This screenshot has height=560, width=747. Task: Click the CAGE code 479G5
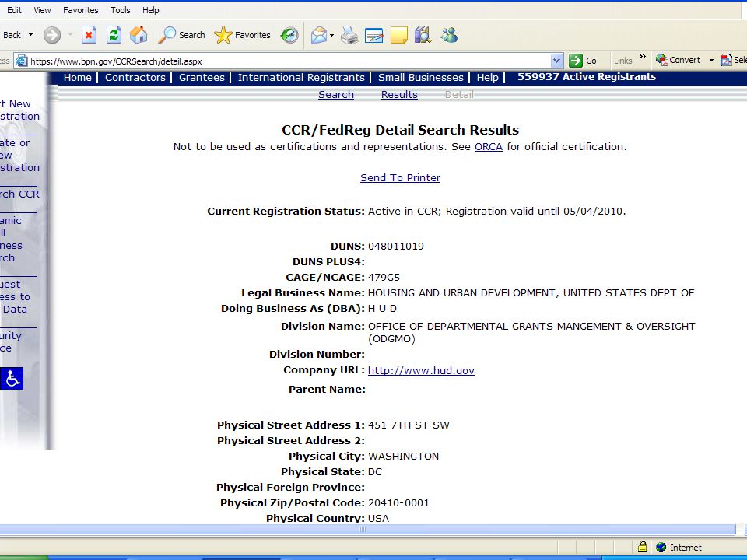click(x=384, y=278)
